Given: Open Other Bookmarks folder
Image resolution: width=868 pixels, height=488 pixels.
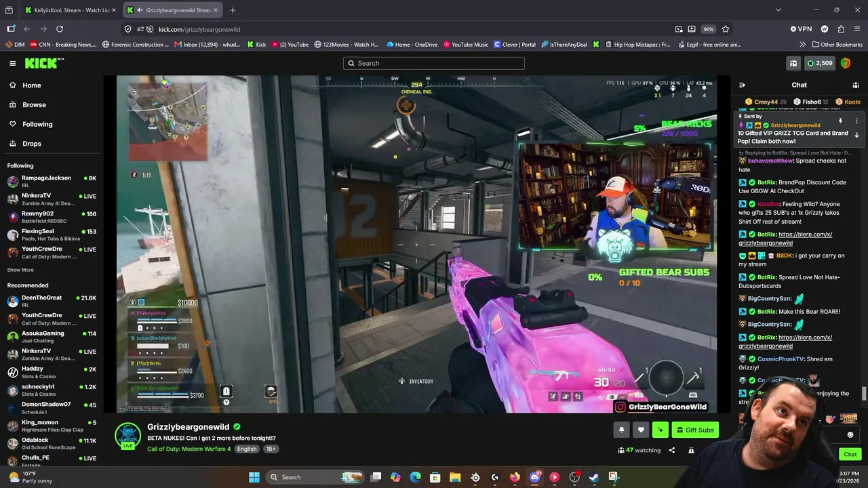Looking at the screenshot, I should pos(837,45).
